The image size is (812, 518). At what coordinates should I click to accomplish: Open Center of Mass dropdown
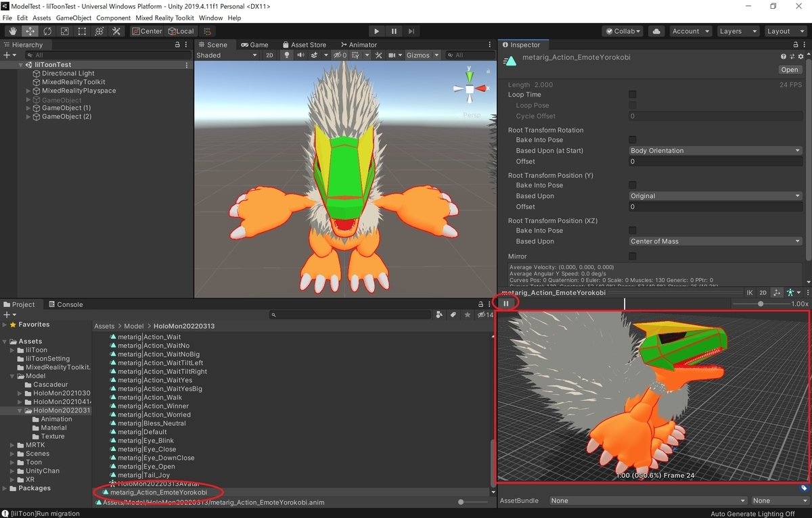click(715, 241)
